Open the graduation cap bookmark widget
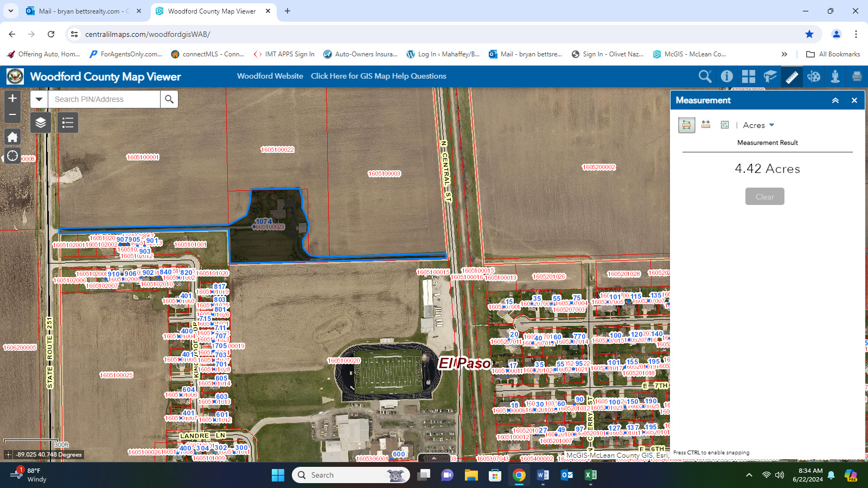The height and width of the screenshot is (488, 868). click(x=770, y=76)
